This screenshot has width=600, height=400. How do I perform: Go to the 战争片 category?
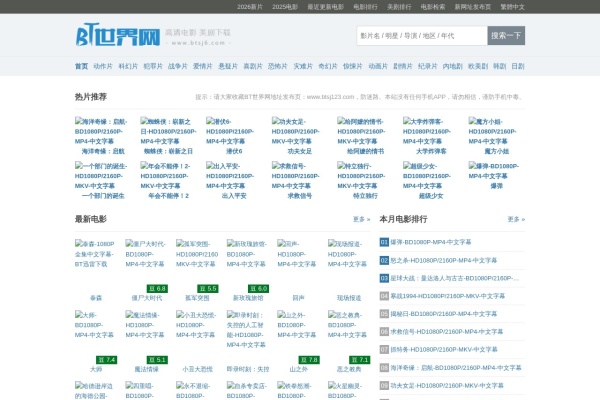[178, 66]
